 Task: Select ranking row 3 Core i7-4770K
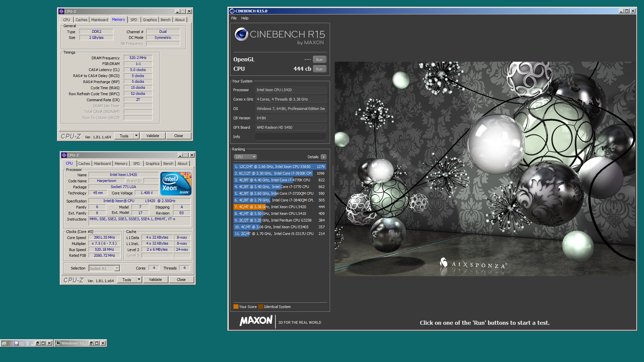(280, 180)
